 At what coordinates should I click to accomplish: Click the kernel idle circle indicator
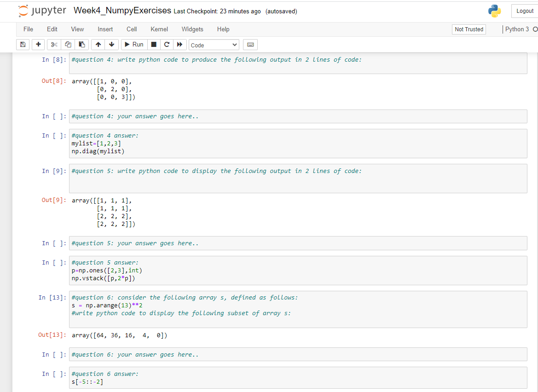click(535, 29)
